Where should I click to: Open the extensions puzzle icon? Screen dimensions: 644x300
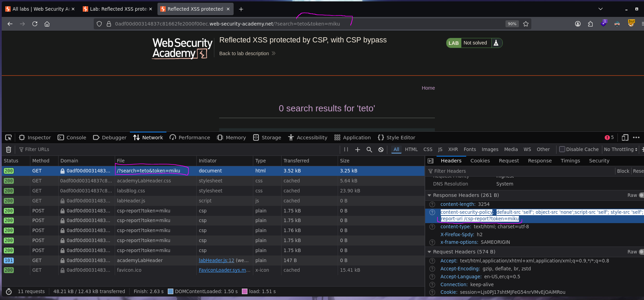tap(591, 24)
